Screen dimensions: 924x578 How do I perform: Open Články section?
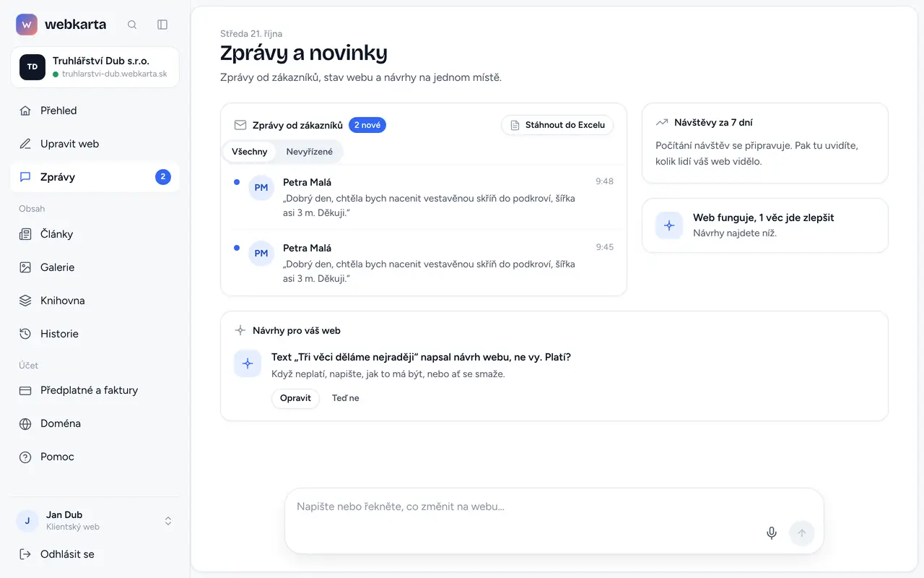95,234
